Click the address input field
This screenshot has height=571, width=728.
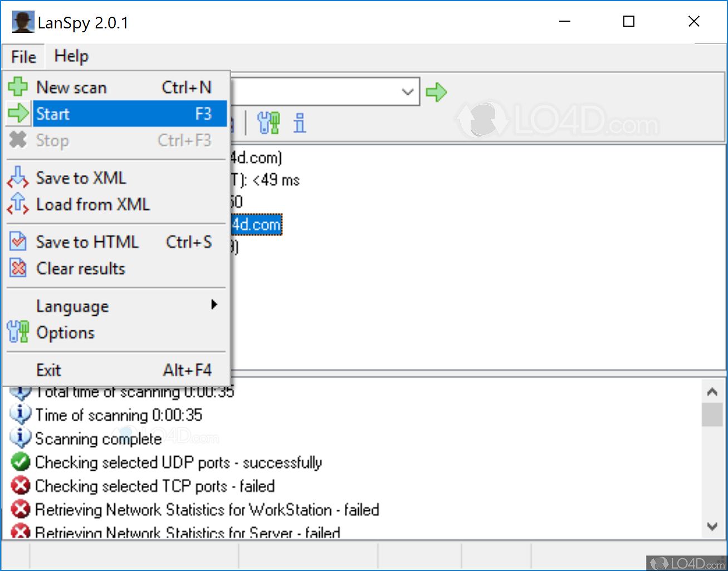point(314,91)
